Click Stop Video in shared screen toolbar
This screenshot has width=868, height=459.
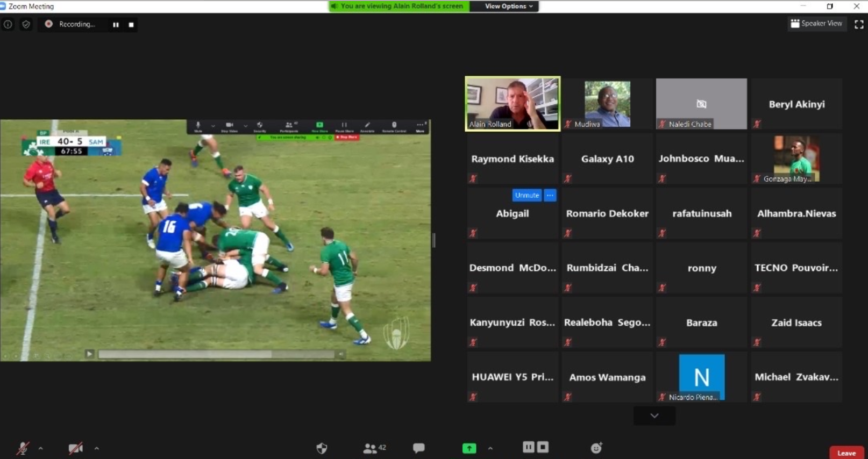pyautogui.click(x=230, y=127)
